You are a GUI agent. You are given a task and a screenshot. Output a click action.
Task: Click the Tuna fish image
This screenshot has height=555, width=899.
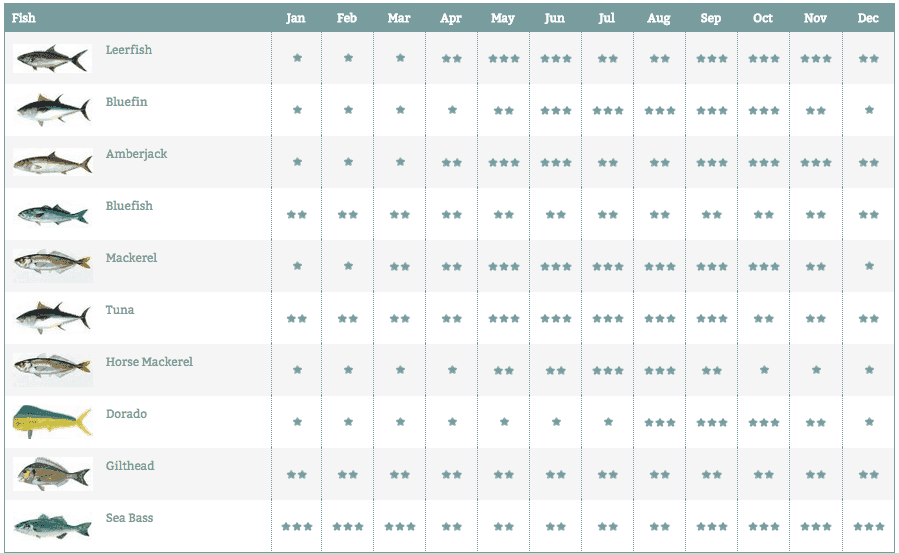coord(53,318)
